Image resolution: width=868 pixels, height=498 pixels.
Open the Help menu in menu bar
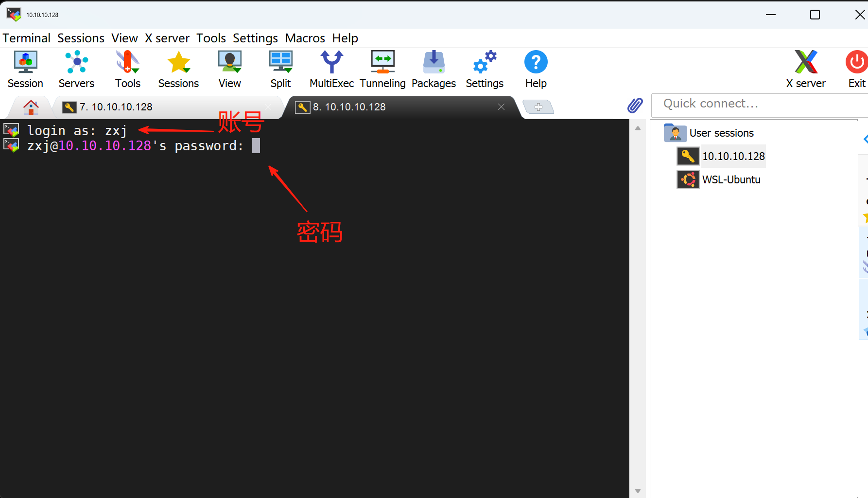[x=345, y=38]
